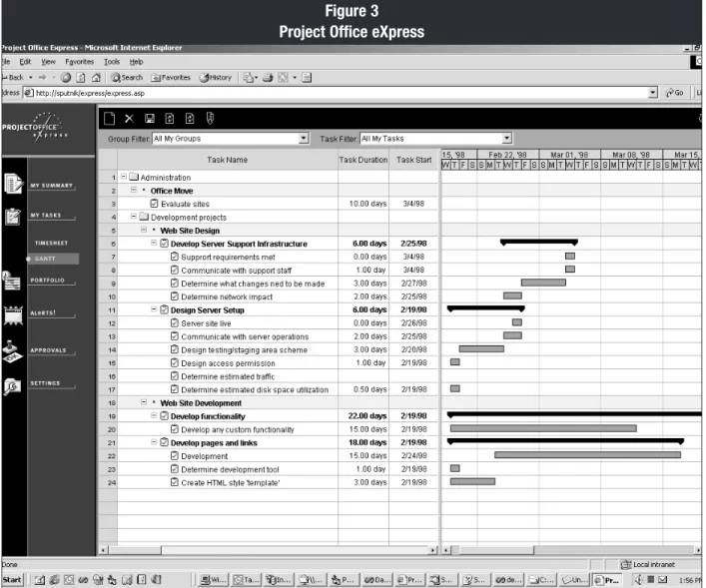Click the delete X icon in black toolbar
This screenshot has width=706, height=588.
pyautogui.click(x=129, y=119)
